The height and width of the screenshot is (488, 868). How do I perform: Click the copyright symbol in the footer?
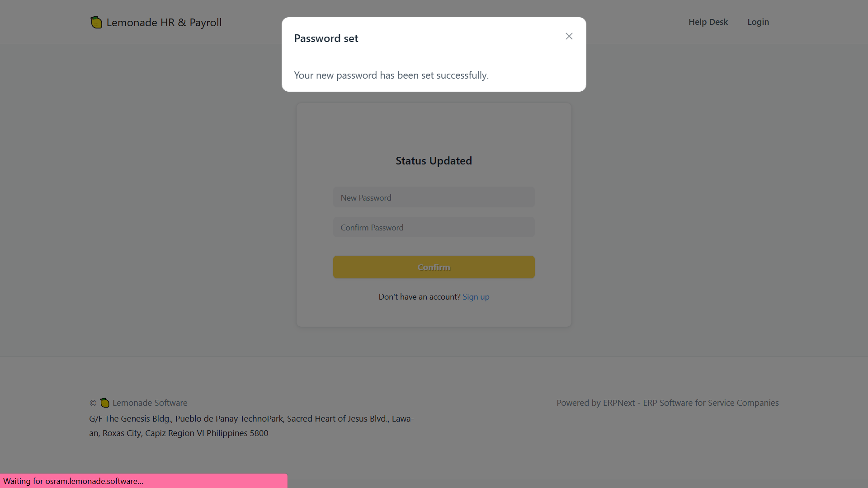click(93, 403)
